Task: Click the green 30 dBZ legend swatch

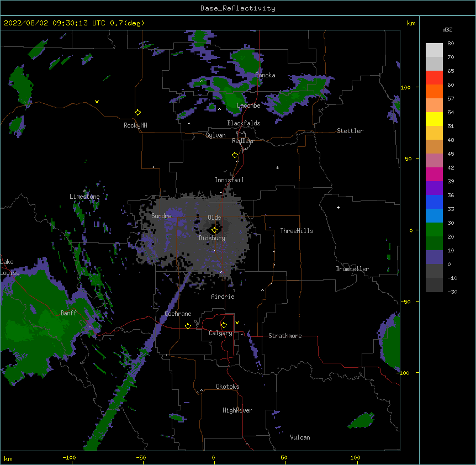Action: [434, 230]
